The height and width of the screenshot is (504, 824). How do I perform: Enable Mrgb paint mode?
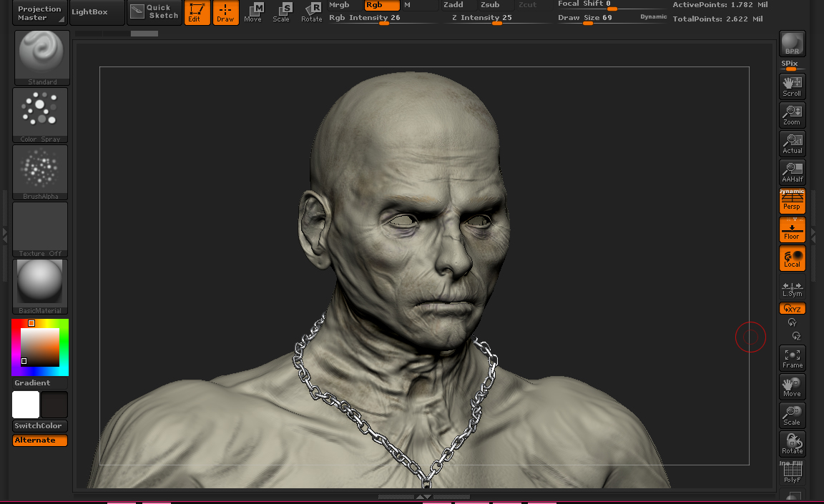[344, 5]
